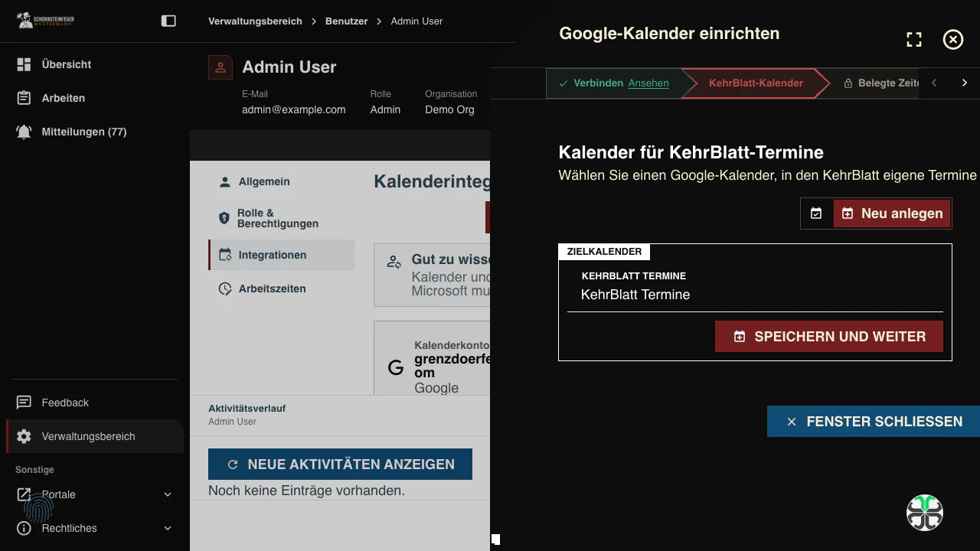Open the Mitteilungen bell icon
This screenshot has height=551, width=980.
tap(24, 132)
